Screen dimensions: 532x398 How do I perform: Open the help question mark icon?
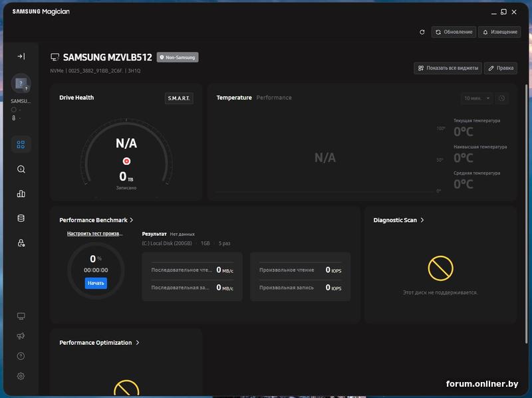[21, 356]
